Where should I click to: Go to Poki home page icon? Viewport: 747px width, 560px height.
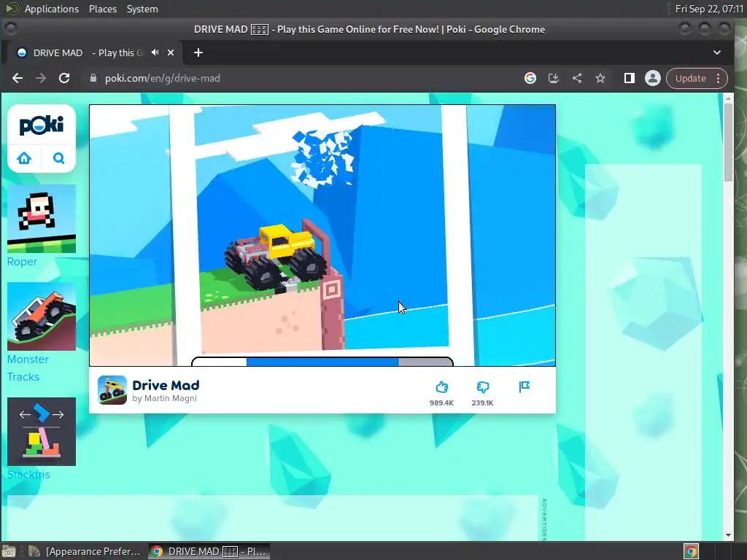click(24, 158)
